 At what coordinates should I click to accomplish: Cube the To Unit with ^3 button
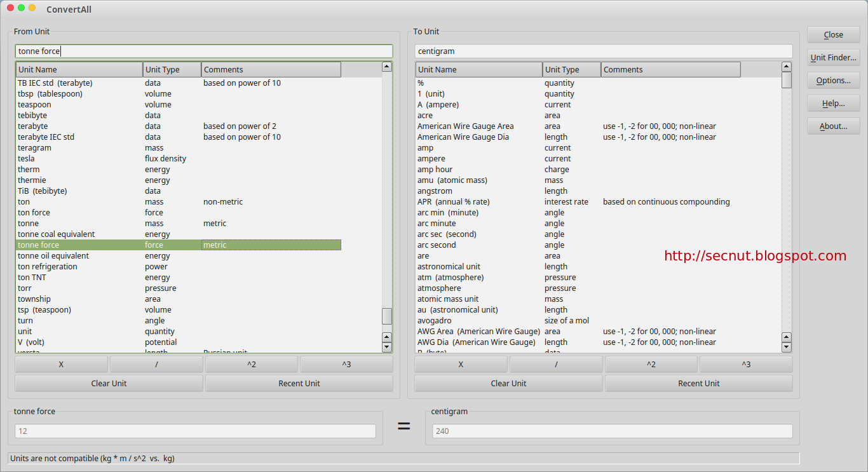pos(746,364)
